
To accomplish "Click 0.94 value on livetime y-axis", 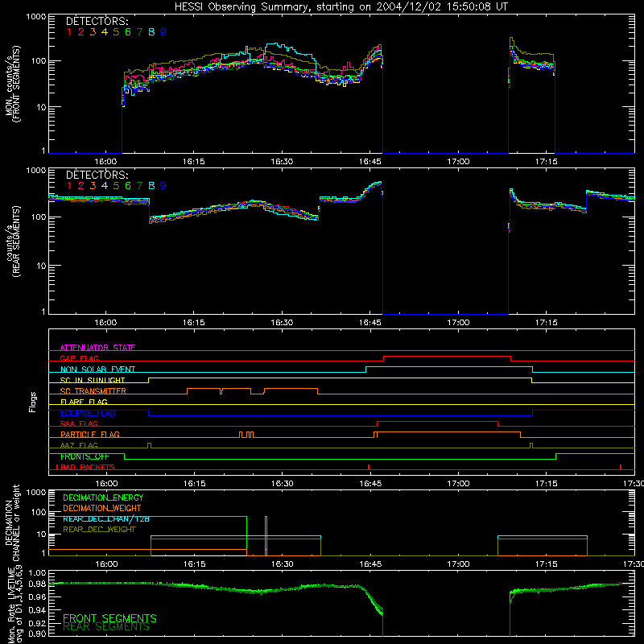I will coord(37,609).
